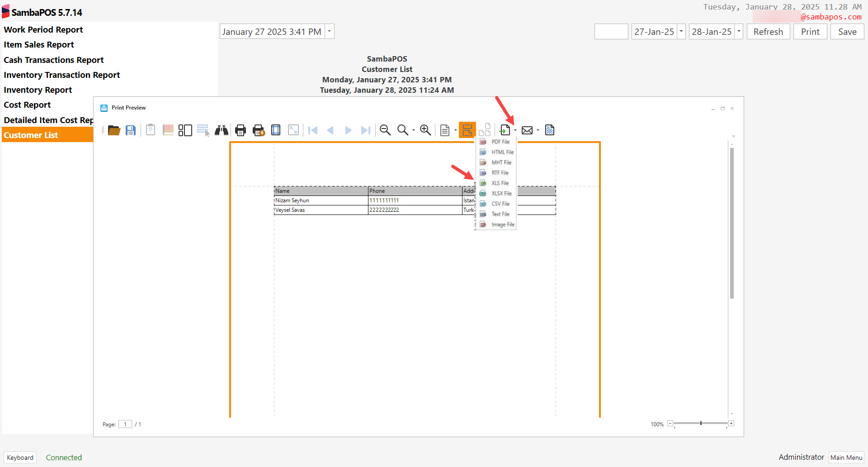This screenshot has height=467, width=868.
Task: Zoom in on the preview
Action: point(425,130)
